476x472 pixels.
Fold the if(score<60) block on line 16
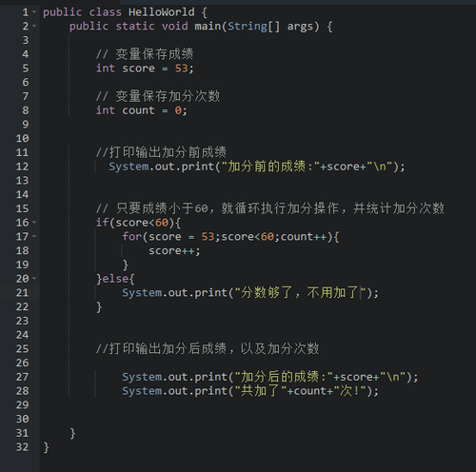(x=34, y=223)
